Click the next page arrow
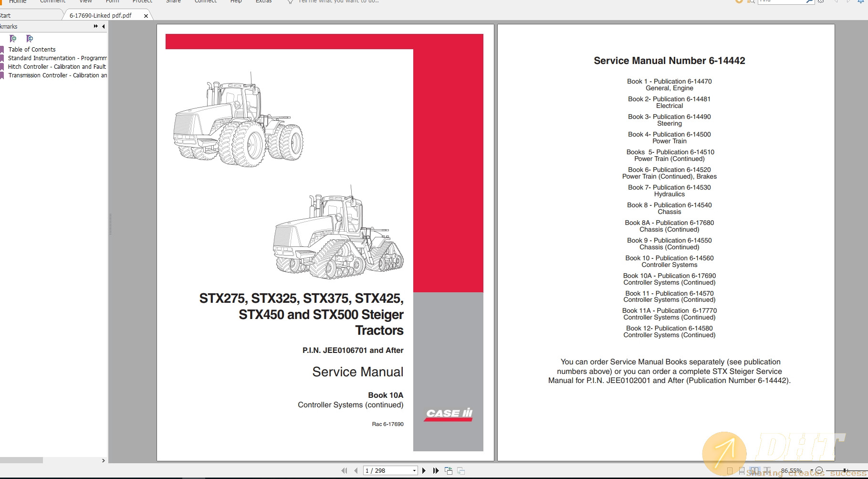 tap(424, 470)
